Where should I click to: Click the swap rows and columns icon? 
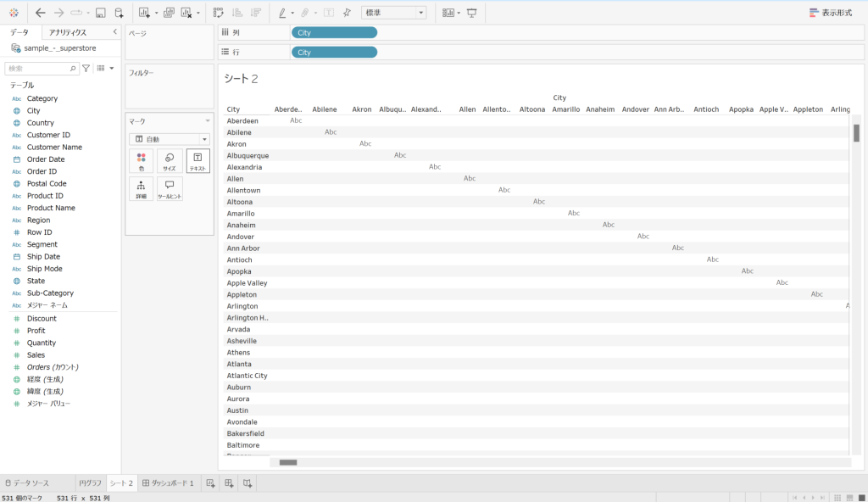[219, 13]
